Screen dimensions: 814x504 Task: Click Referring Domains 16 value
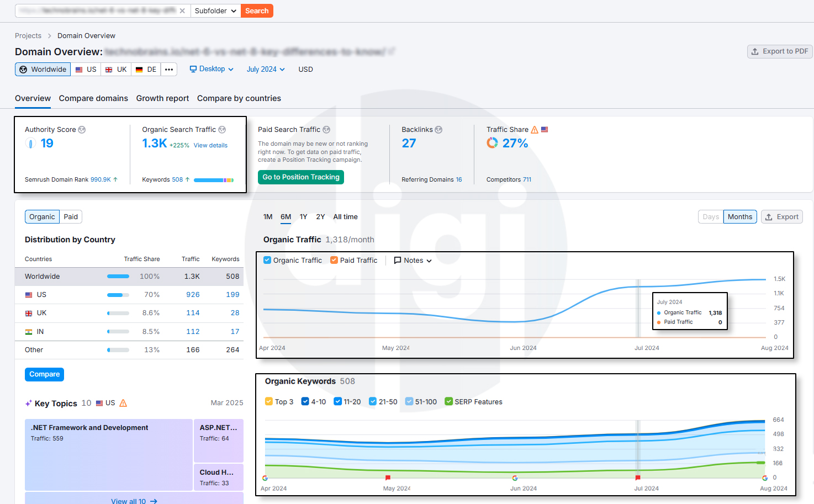(x=459, y=180)
